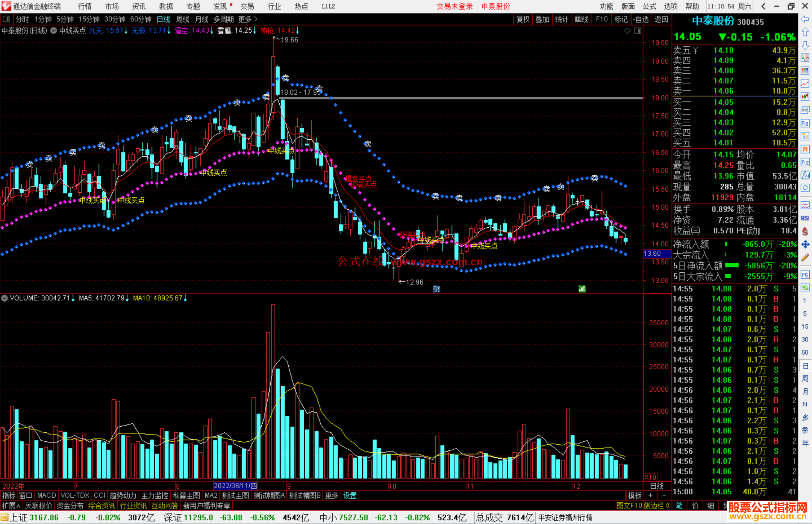
Task: Switch to the MACD indicator tab
Action: click(x=46, y=495)
